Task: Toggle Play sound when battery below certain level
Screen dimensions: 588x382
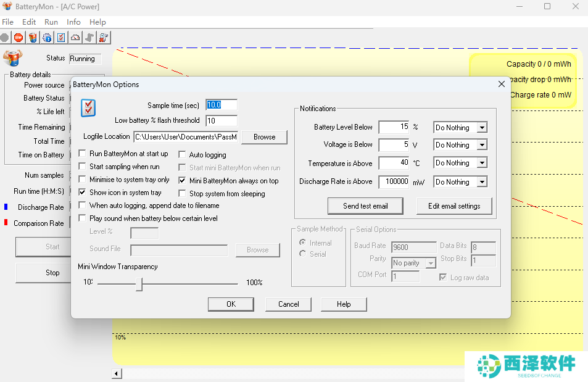Action: (82, 218)
